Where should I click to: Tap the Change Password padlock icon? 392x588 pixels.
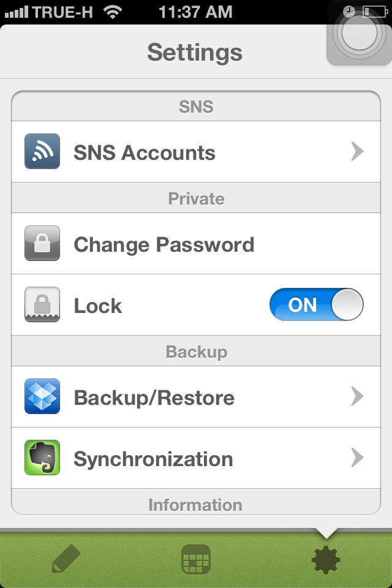pos(42,243)
